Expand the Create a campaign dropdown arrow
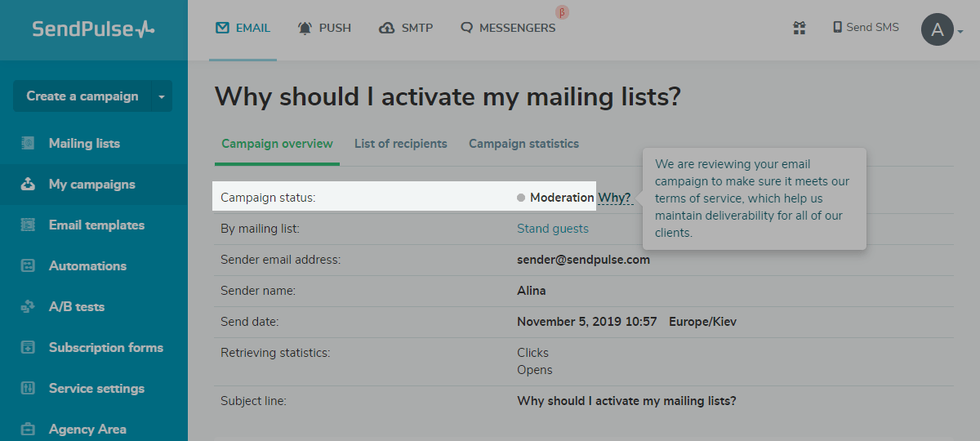The image size is (980, 441). pos(162,96)
